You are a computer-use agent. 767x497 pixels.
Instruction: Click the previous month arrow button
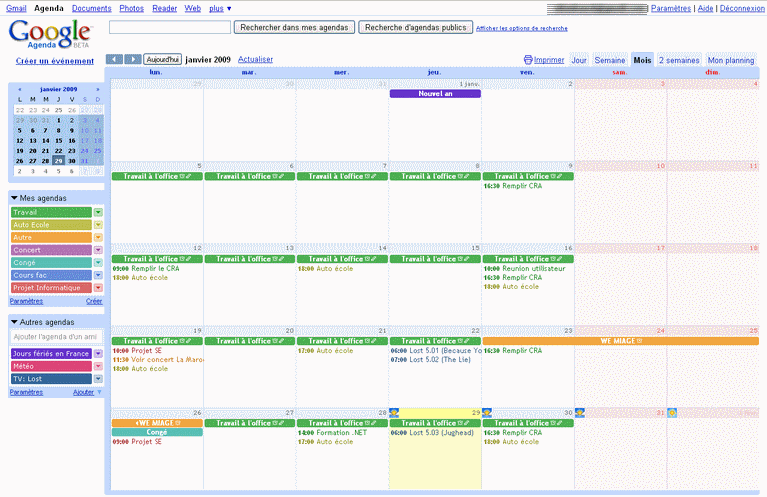point(114,59)
